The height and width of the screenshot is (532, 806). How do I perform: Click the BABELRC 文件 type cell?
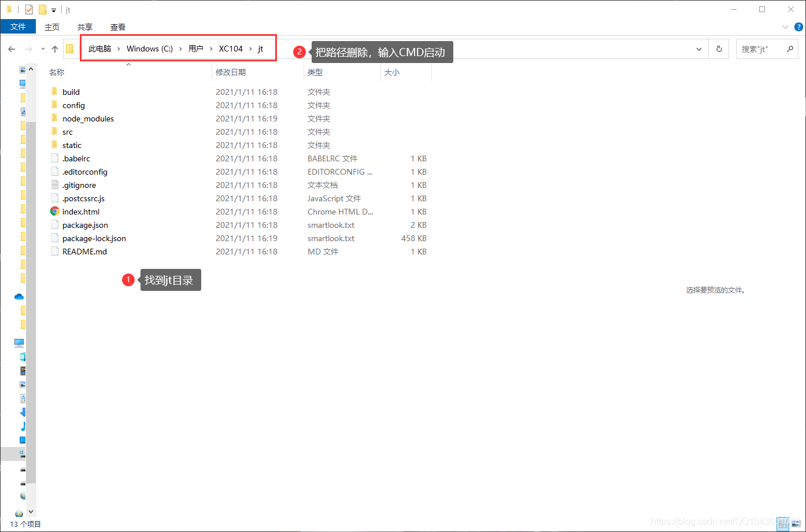[332, 158]
